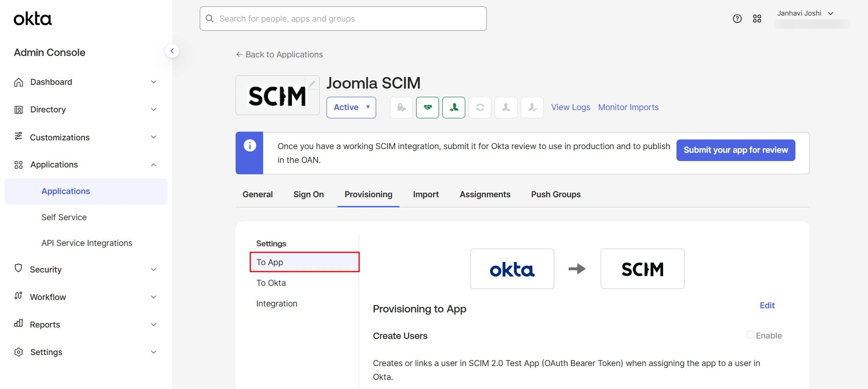This screenshot has height=389, width=868.
Task: Expand the Dashboard menu chevron
Action: [x=154, y=82]
